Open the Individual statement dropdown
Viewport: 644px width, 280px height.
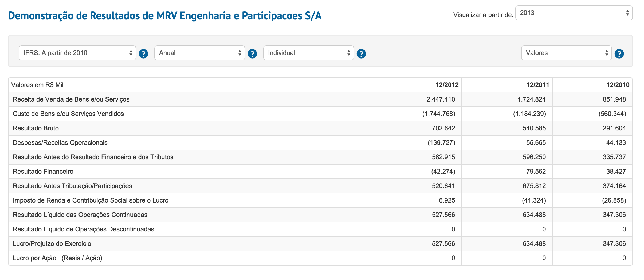(309, 53)
